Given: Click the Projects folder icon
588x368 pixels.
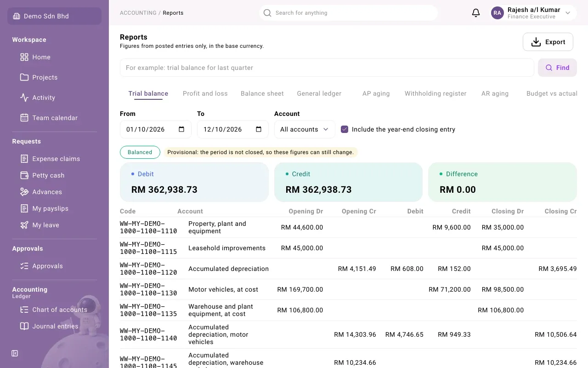Looking at the screenshot, I should [24, 77].
